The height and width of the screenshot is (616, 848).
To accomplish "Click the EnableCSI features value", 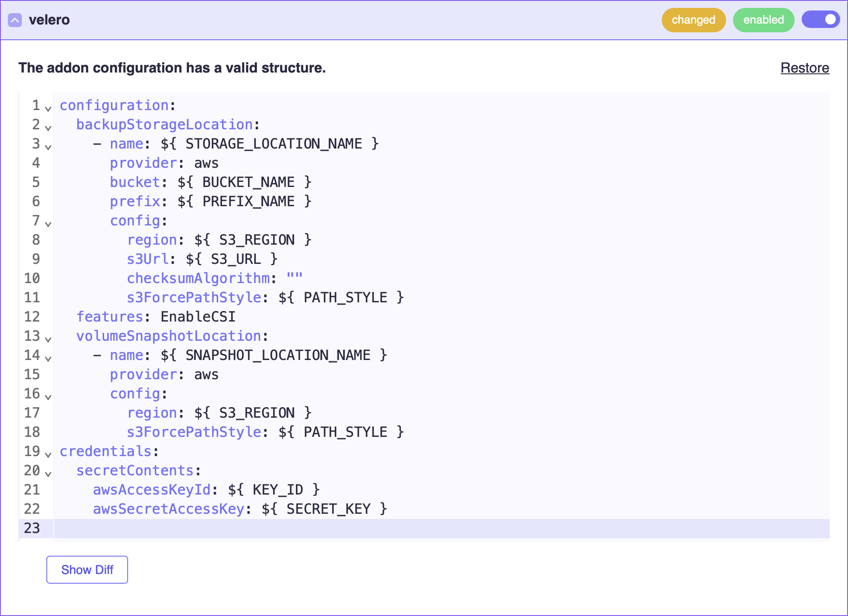I will coord(198,317).
